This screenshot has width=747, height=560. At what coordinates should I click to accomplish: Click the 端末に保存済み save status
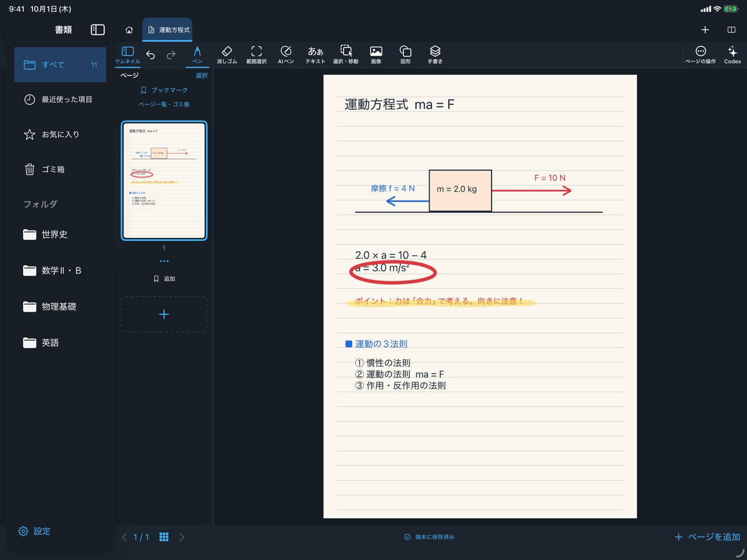tap(429, 537)
